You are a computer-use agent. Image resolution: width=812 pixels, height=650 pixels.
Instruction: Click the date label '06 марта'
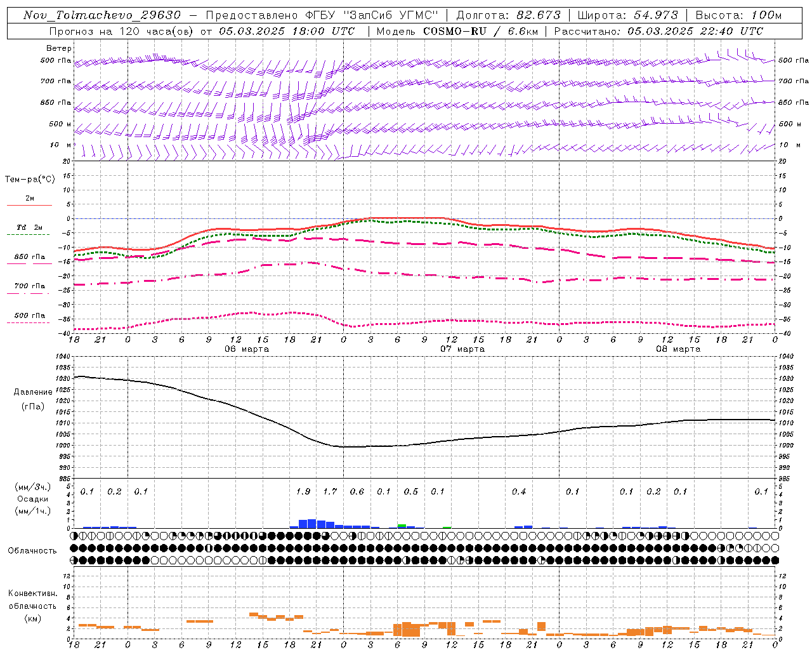(247, 349)
